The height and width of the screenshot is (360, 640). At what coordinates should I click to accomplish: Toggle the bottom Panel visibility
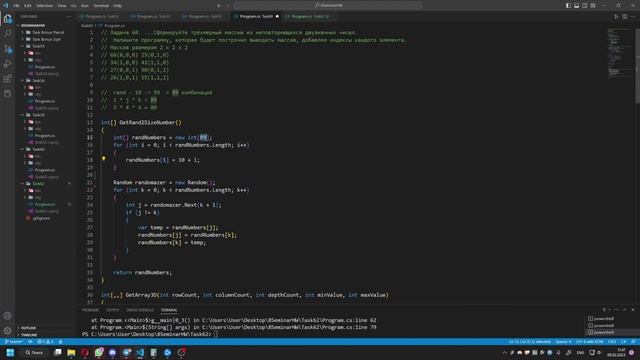576,6
